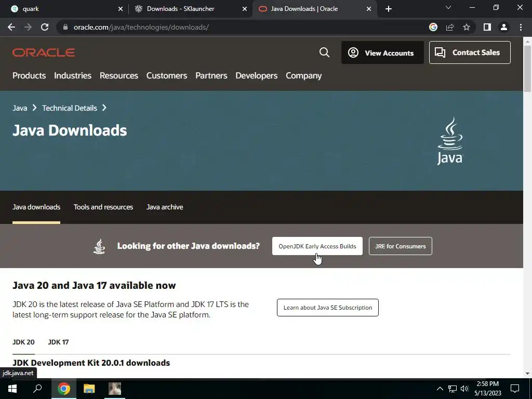532x399 pixels.
Task: Open File Explorer from taskbar
Action: [x=89, y=389]
